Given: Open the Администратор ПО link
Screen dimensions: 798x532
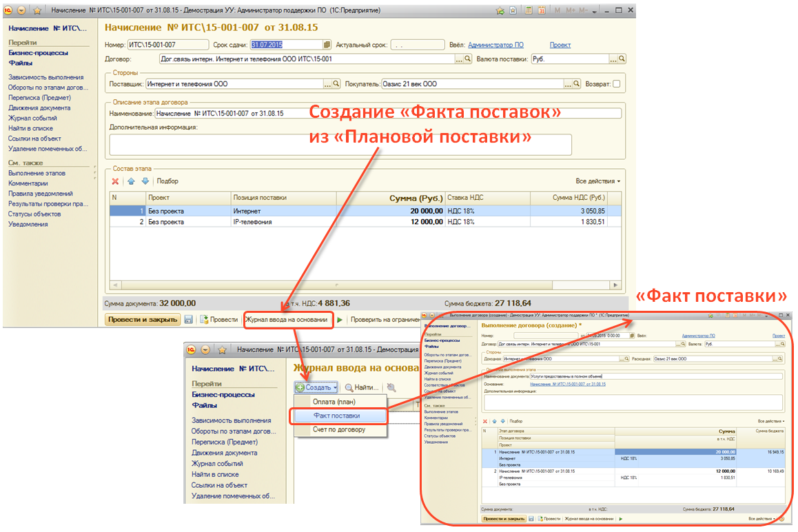Looking at the screenshot, I should [x=495, y=45].
